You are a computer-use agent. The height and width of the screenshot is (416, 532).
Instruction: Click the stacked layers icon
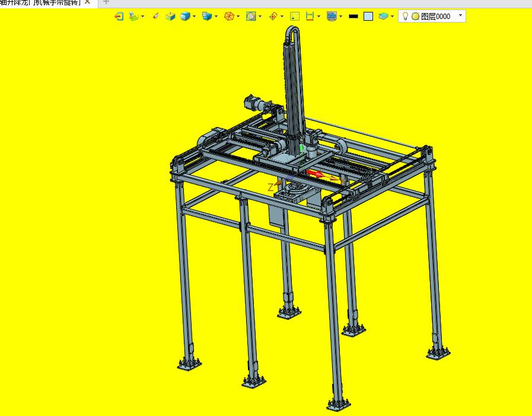[x=383, y=16]
